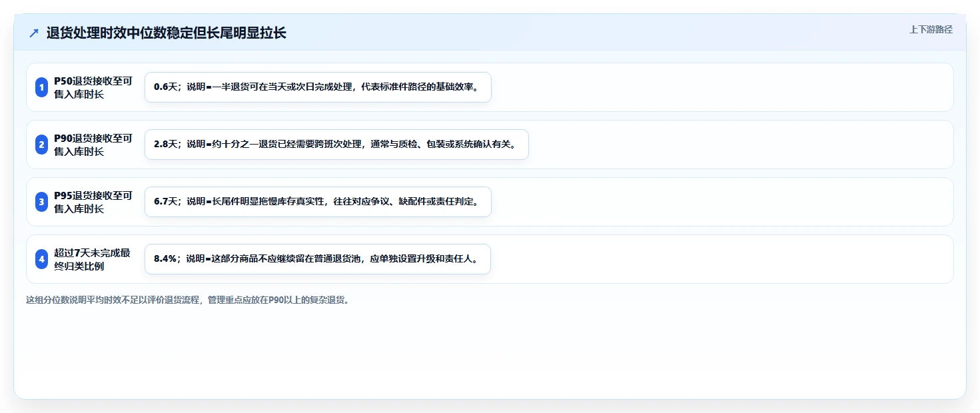This screenshot has width=980, height=413.
Task: Click the number 3 badge for the P95 row
Action: point(41,202)
